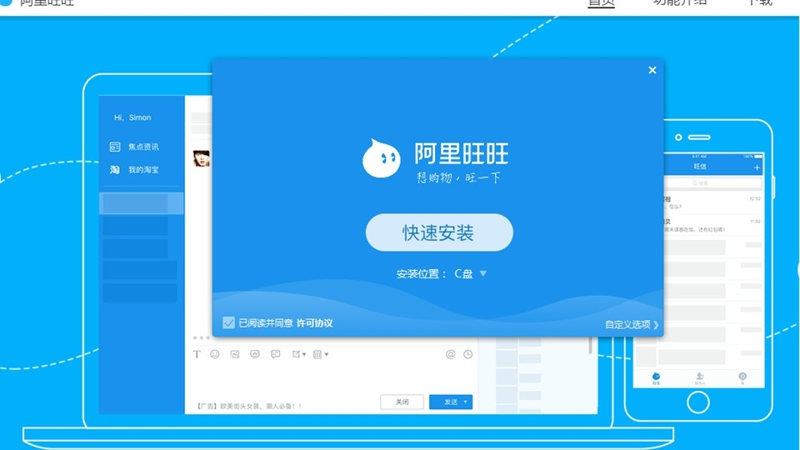Screen dimensions: 800x450
Task: Click the contact avatar thumbnail
Action: (x=200, y=158)
